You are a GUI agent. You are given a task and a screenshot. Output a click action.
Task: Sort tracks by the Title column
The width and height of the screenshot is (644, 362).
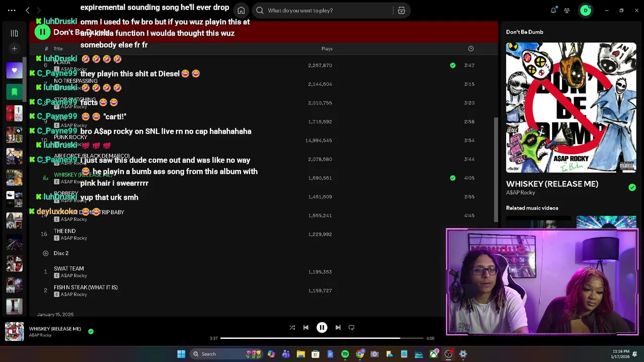tap(58, 49)
